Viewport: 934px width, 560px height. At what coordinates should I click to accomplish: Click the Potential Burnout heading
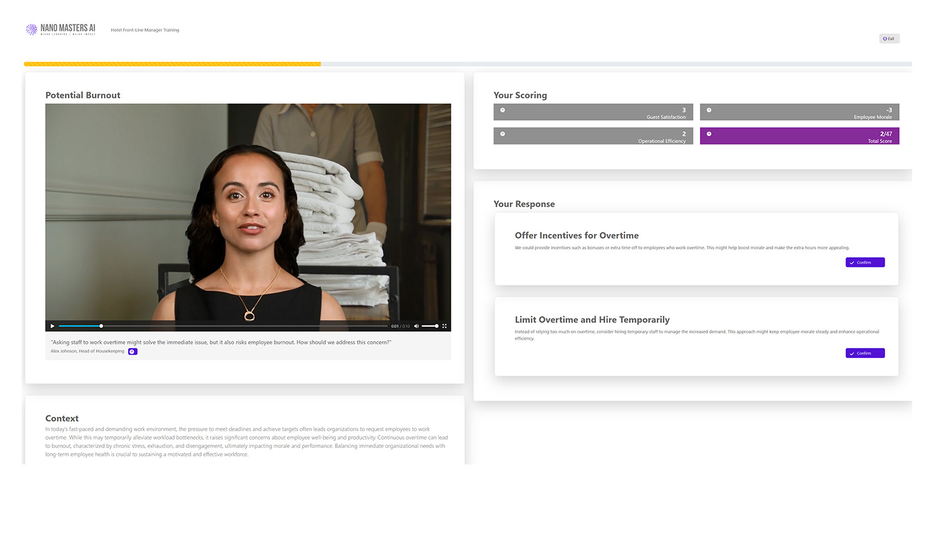83,95
